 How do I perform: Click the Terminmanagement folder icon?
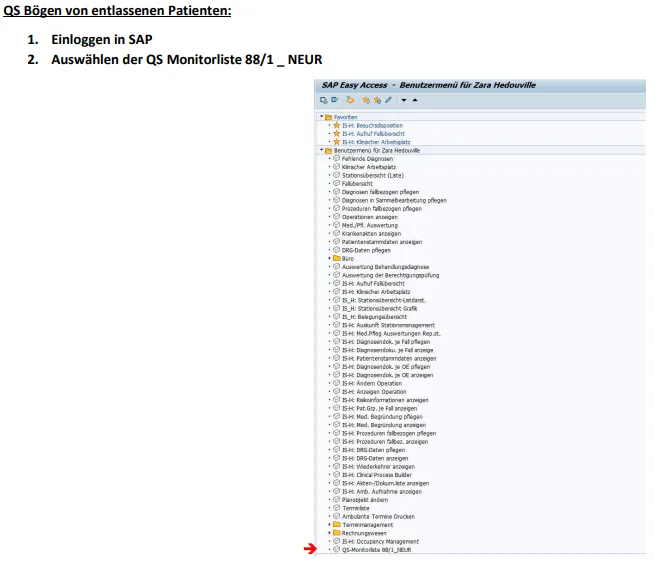336,524
